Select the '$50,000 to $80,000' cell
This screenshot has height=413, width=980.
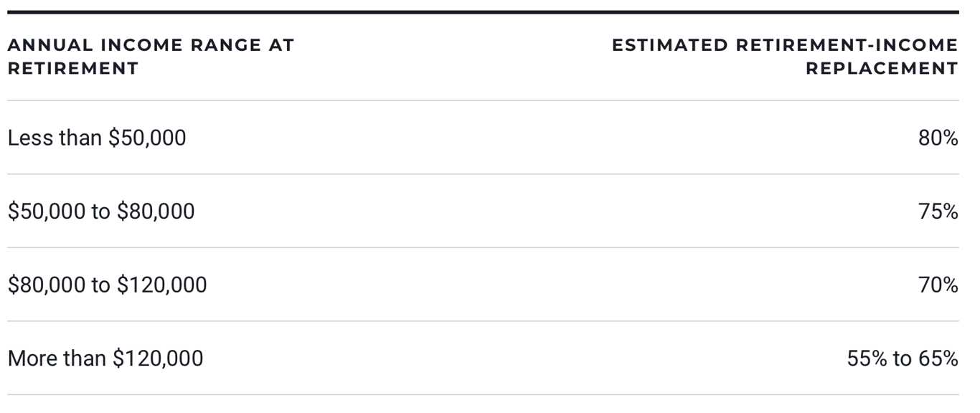point(101,212)
